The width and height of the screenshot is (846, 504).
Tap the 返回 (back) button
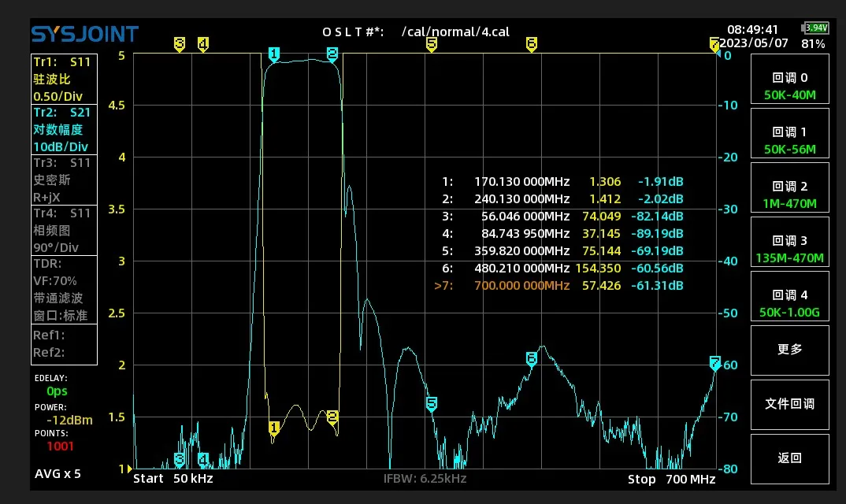(x=789, y=458)
